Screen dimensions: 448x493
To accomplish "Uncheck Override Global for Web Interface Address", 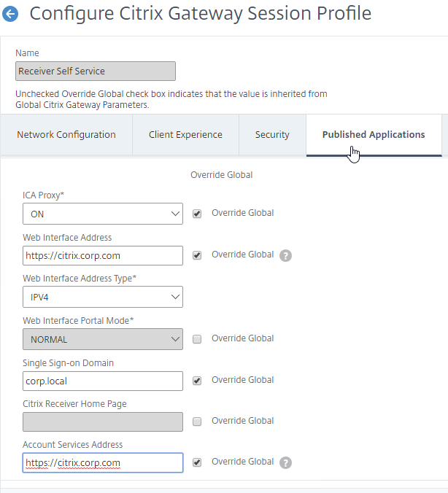I will pos(197,255).
